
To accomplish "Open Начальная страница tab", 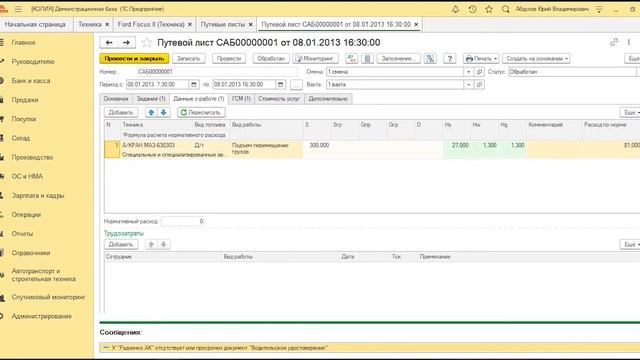I will coord(35,24).
